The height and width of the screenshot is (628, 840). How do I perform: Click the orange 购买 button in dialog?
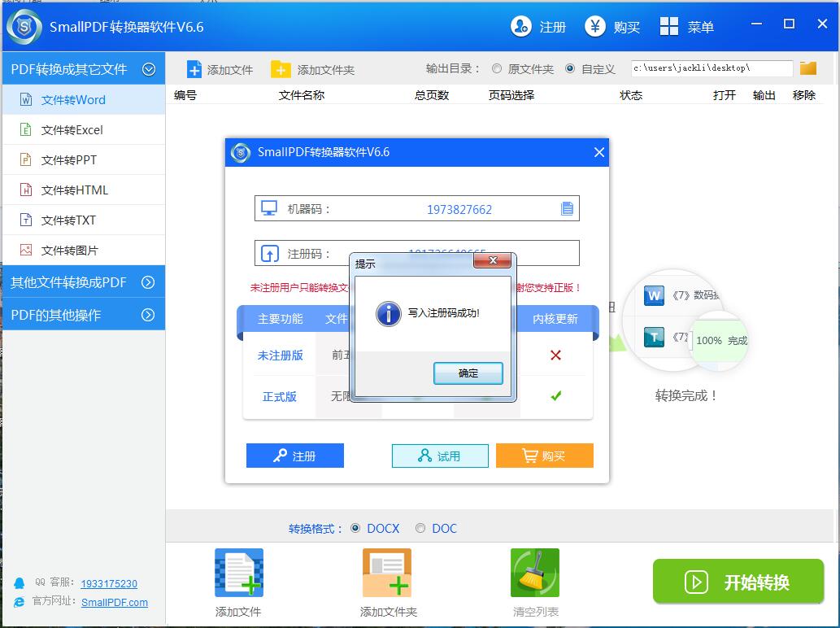(x=545, y=456)
